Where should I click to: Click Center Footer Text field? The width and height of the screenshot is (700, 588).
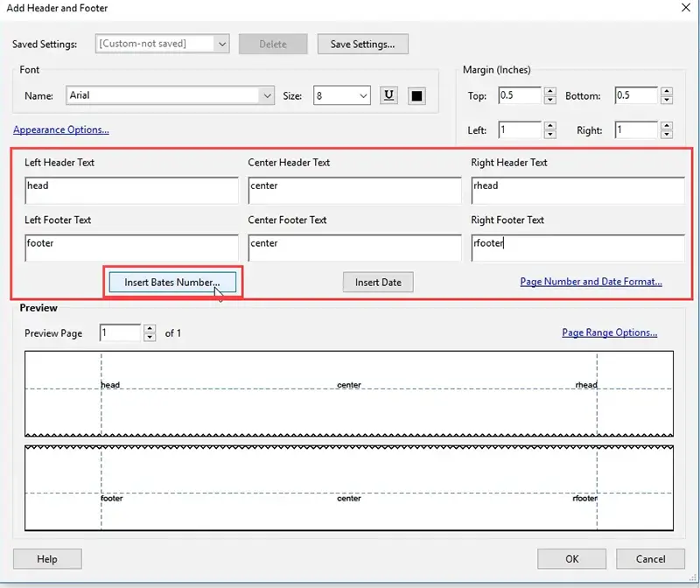point(355,248)
